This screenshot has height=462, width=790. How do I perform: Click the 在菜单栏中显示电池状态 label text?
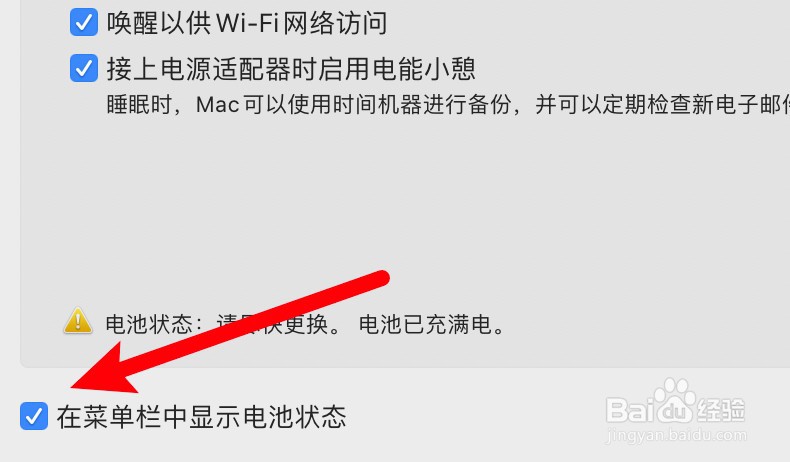pyautogui.click(x=201, y=417)
